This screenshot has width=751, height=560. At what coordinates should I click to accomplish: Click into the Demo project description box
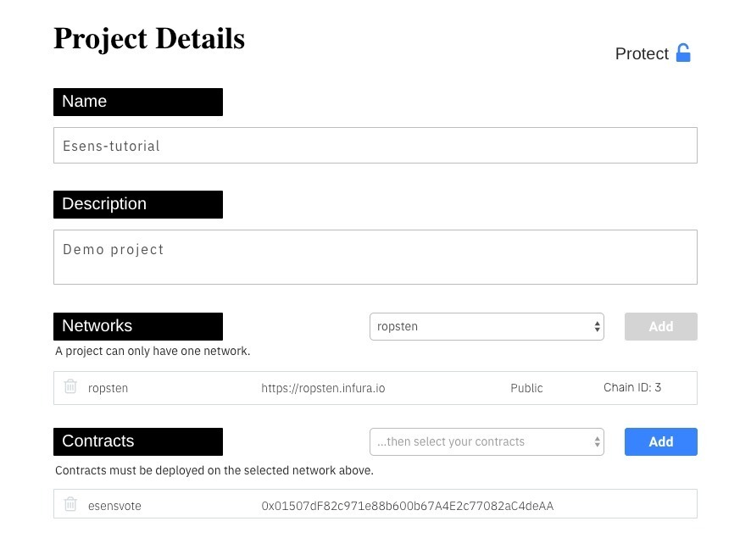(x=375, y=257)
